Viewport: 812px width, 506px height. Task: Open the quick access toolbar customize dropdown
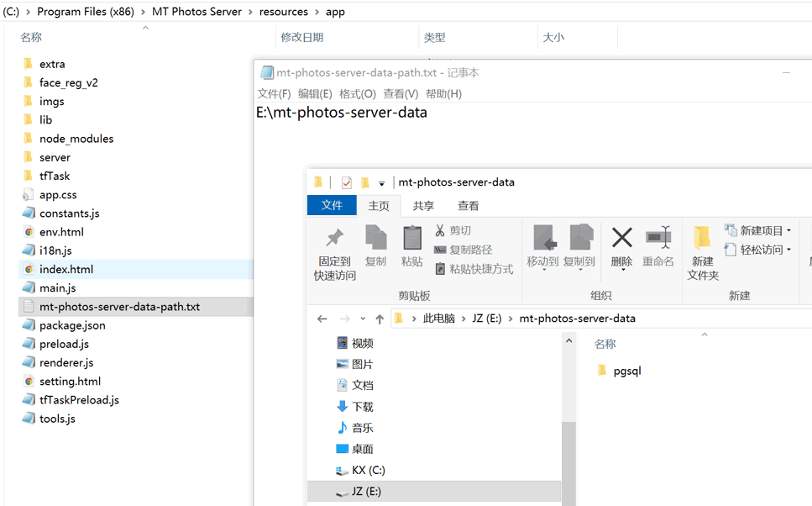(381, 183)
